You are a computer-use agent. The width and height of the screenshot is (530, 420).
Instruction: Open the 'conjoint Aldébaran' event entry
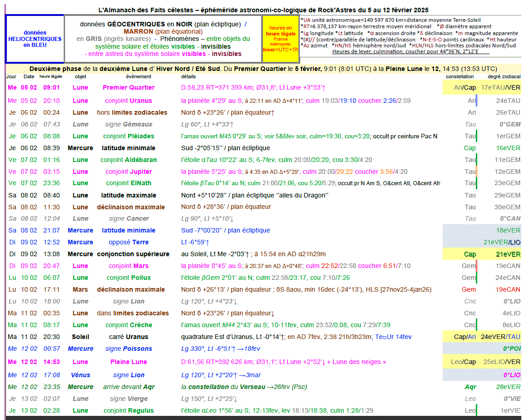point(129,160)
